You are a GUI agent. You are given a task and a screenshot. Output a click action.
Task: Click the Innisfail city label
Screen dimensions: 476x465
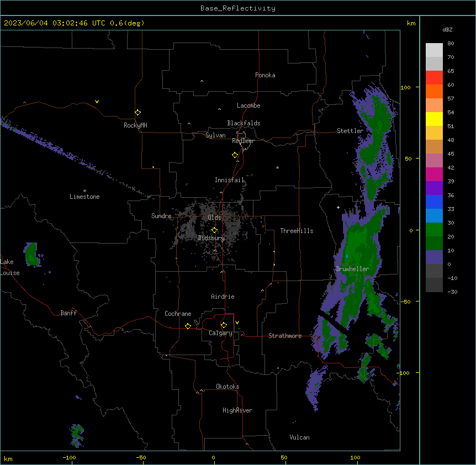pos(230,180)
